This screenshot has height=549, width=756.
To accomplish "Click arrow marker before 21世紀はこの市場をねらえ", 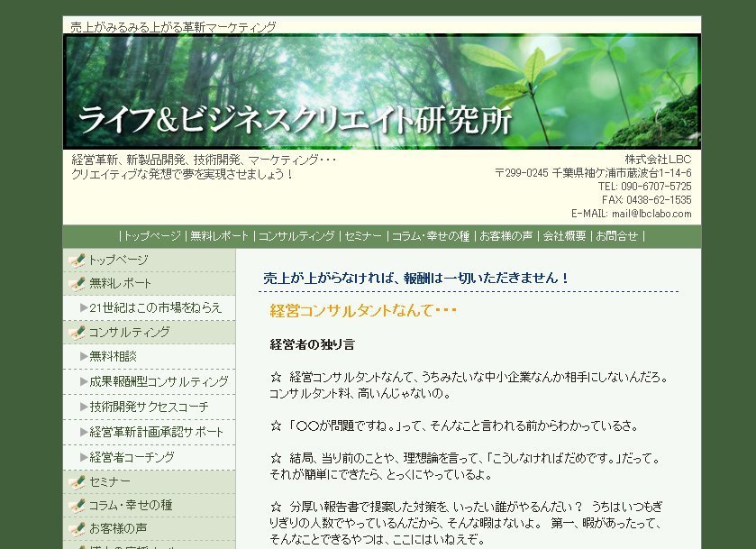I will [x=84, y=307].
